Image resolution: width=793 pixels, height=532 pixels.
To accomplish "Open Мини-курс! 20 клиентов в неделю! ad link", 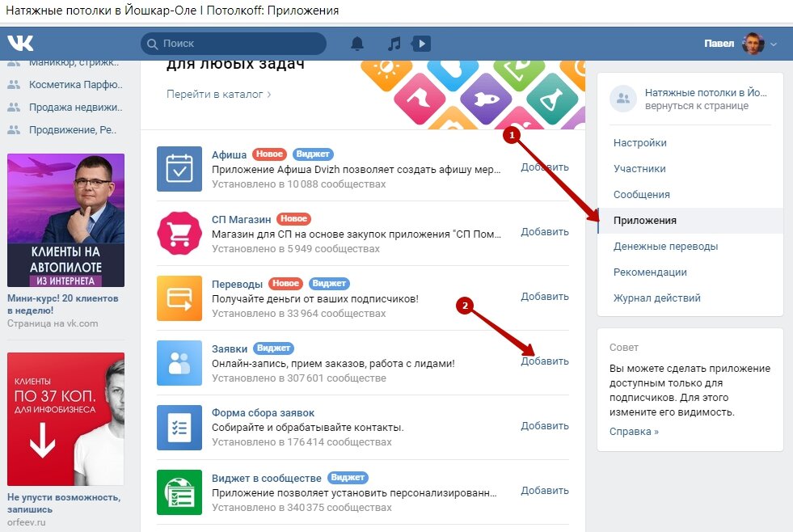I will point(63,305).
